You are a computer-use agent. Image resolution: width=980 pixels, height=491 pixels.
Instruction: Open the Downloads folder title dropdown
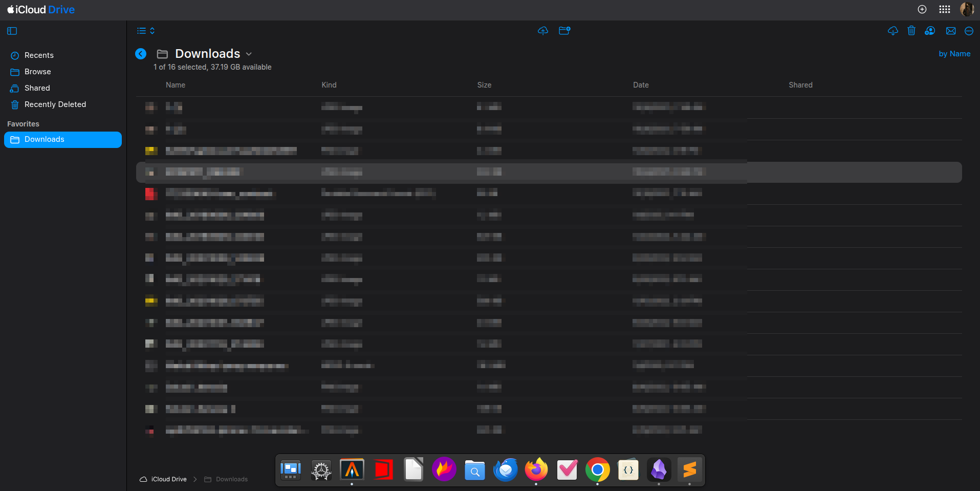click(x=249, y=54)
